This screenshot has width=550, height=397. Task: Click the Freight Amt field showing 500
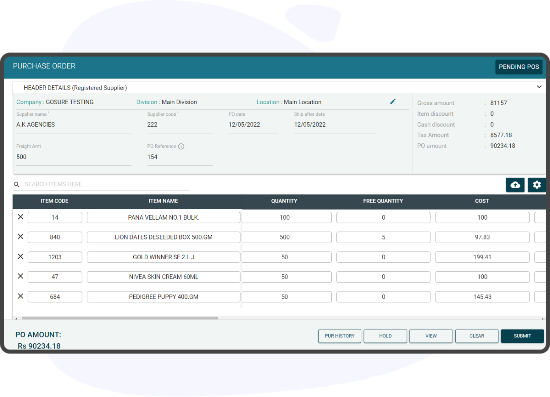[x=73, y=157]
